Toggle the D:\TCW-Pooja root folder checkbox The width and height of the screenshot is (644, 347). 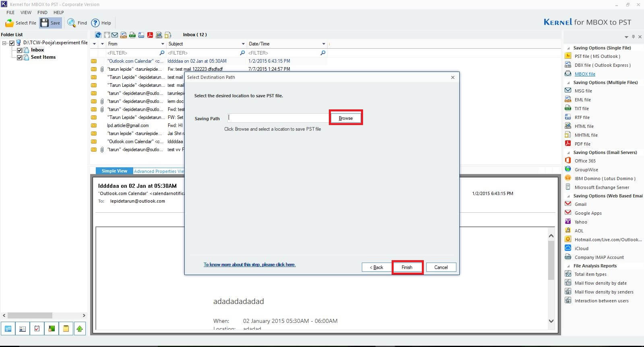point(12,43)
